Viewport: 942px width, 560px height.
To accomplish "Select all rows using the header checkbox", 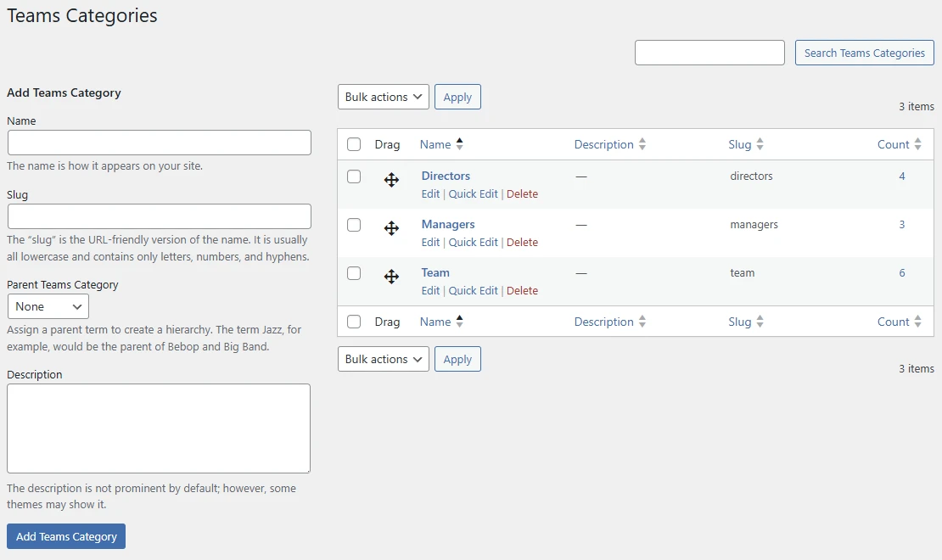I will tap(354, 143).
